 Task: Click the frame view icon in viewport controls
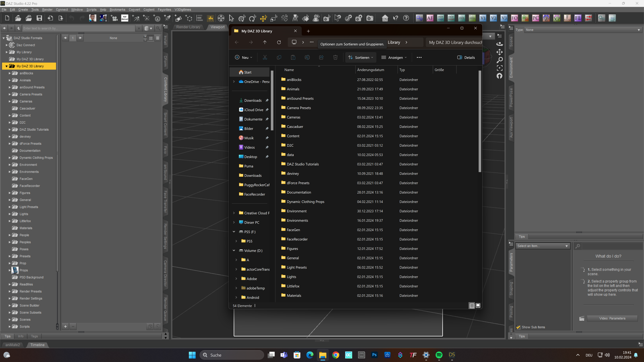(499, 68)
